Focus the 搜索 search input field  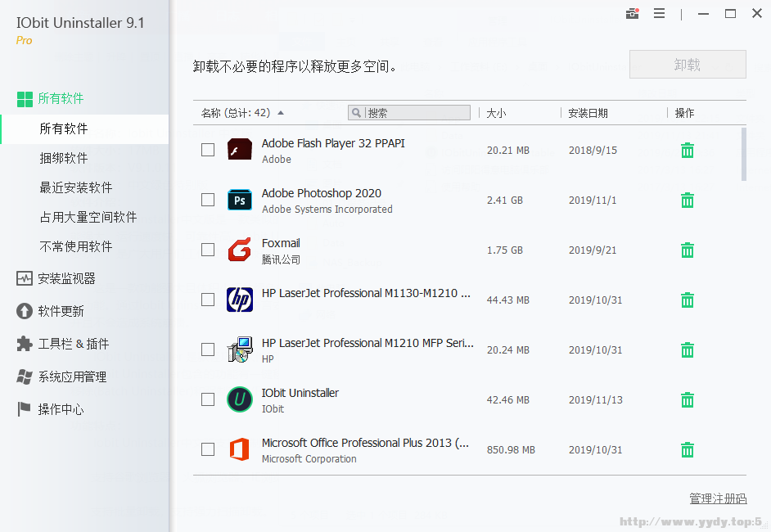tap(409, 113)
